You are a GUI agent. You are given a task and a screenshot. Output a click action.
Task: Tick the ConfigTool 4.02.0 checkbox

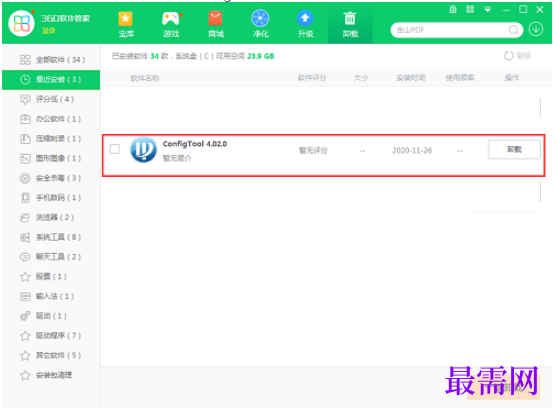point(115,149)
